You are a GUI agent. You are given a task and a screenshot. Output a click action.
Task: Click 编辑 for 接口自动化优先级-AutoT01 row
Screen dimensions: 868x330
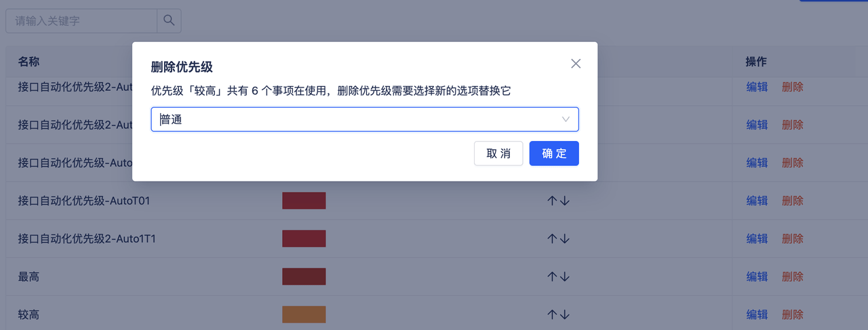pos(757,201)
